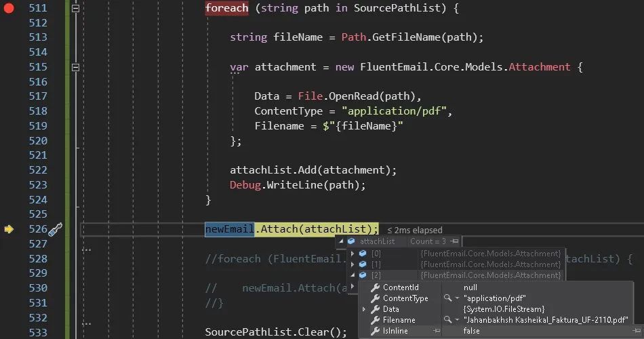Image resolution: width=644 pixels, height=339 pixels.
Task: Collapse item [2] in the attachList datatip
Action: 353,275
